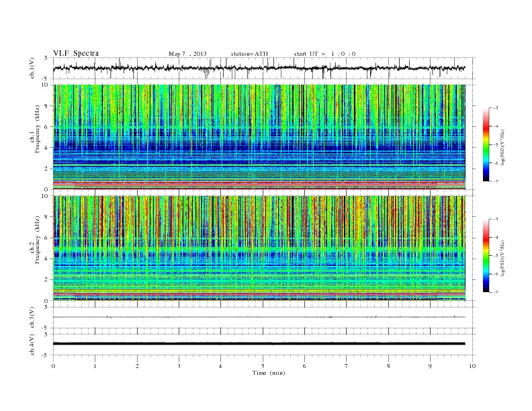Click time axis tick label "9"

click(430, 366)
